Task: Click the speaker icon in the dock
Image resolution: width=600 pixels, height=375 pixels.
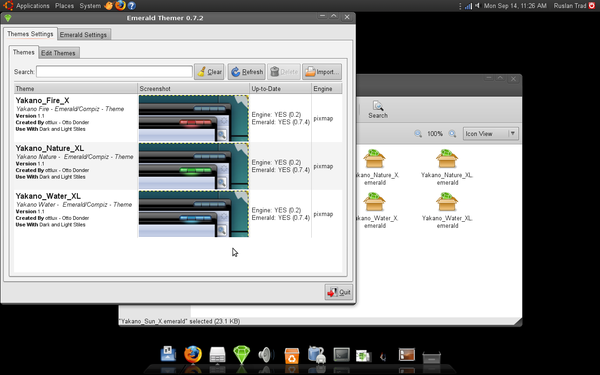Action: tap(266, 355)
